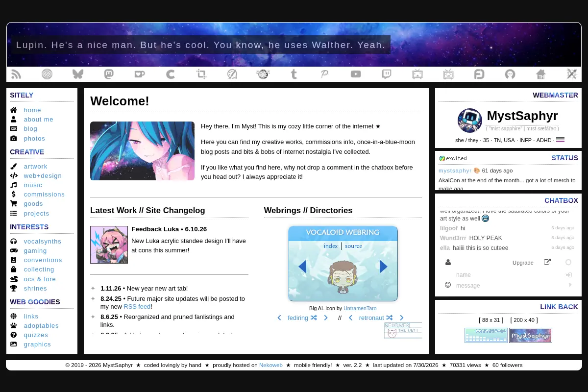Viewport: 588px width, 392px height.
Task: Open the Ko-fi coffee cup icon
Action: 140,74
